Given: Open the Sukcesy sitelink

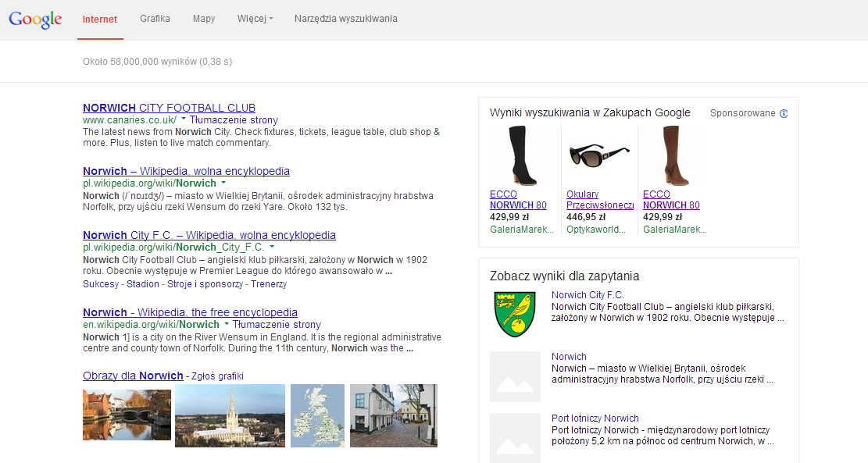Looking at the screenshot, I should pyautogui.click(x=101, y=283).
